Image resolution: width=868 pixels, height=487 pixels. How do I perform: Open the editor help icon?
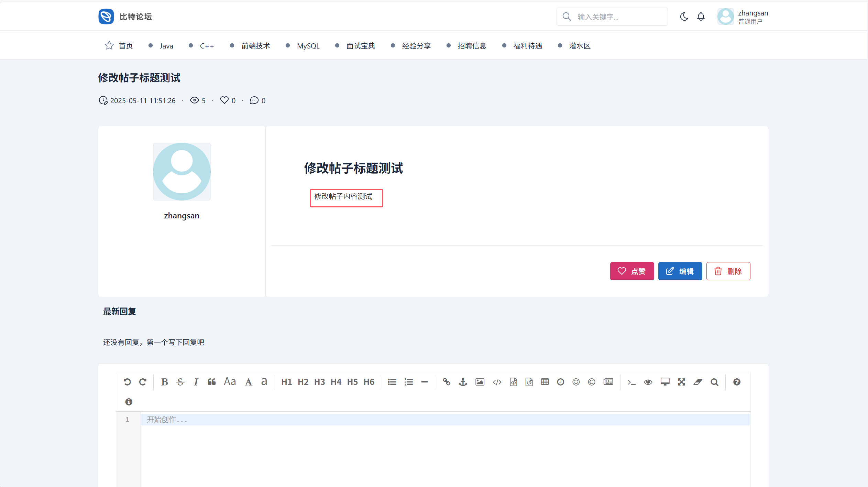[x=736, y=382]
